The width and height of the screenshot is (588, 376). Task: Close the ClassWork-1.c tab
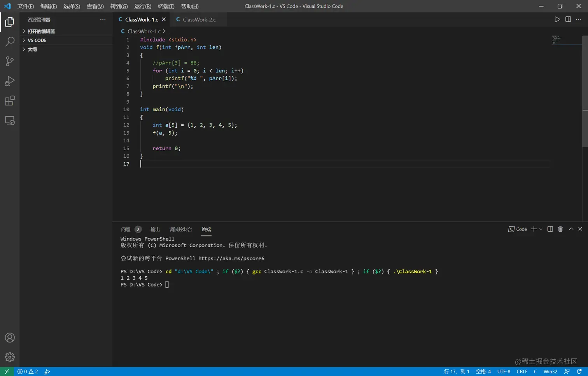click(x=164, y=19)
